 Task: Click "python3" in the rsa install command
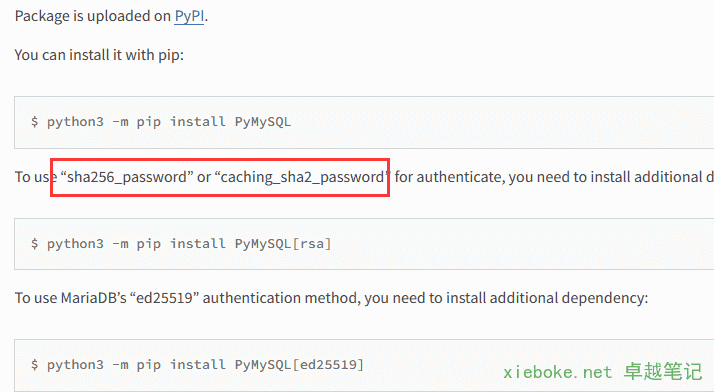click(x=75, y=244)
